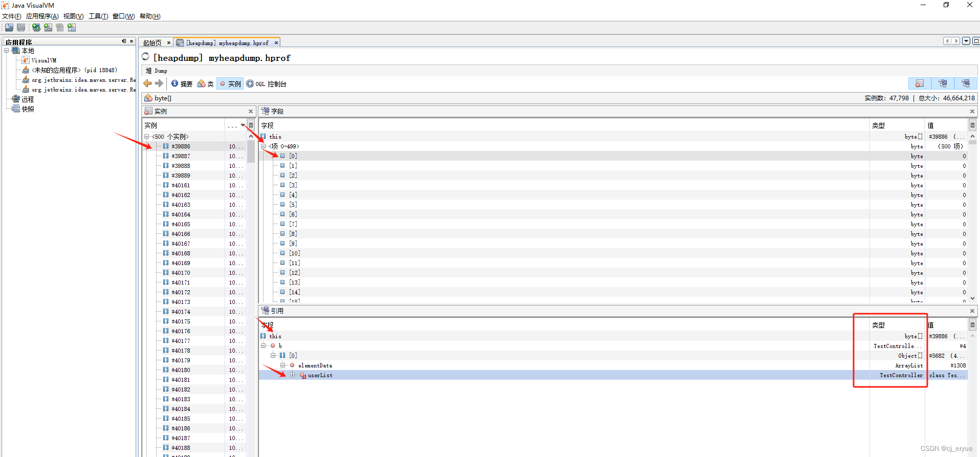The width and height of the screenshot is (980, 457).
Task: Close the 引用 references panel
Action: coord(972,311)
